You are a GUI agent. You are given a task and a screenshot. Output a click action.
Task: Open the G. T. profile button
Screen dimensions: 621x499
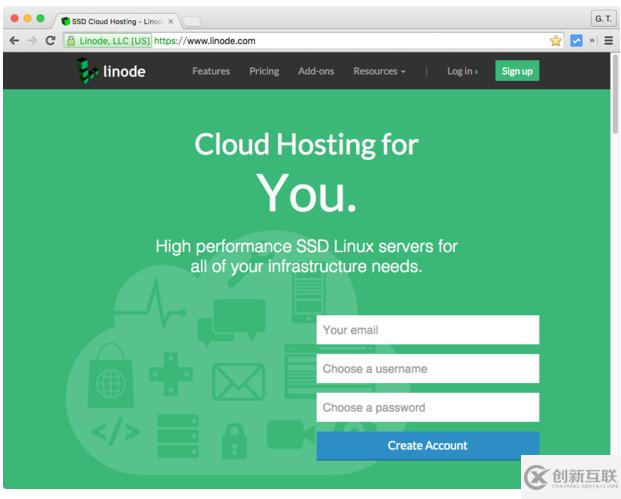pyautogui.click(x=603, y=19)
